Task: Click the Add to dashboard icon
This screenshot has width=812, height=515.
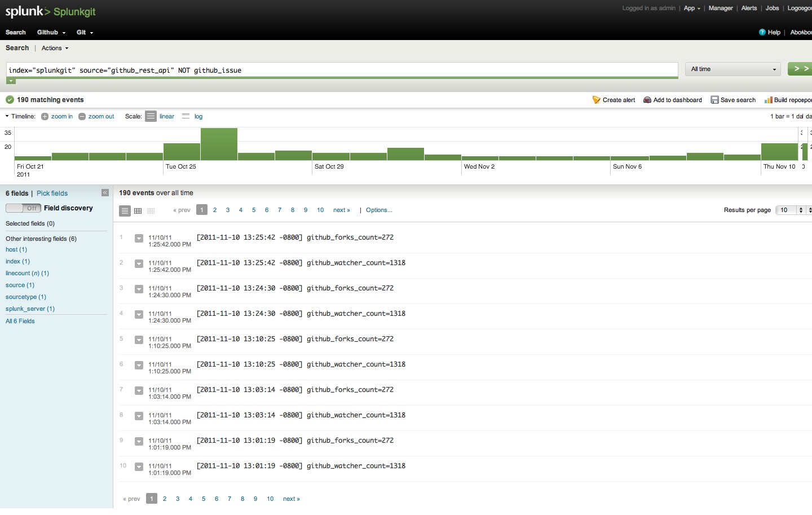Action: [647, 100]
